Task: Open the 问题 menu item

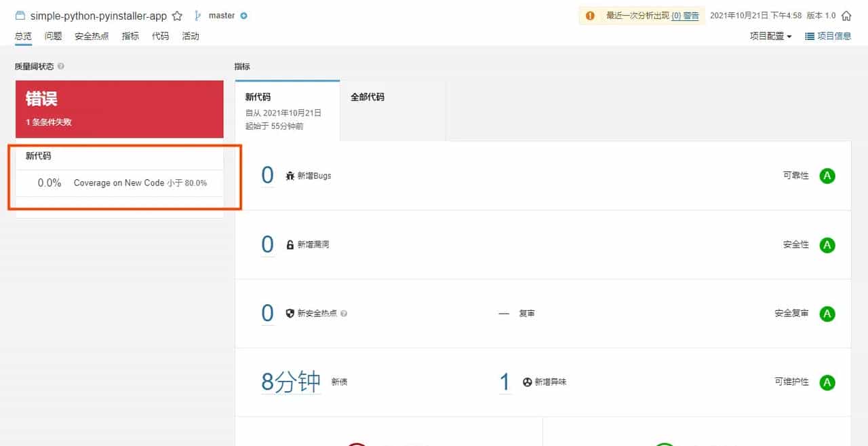Action: point(53,36)
